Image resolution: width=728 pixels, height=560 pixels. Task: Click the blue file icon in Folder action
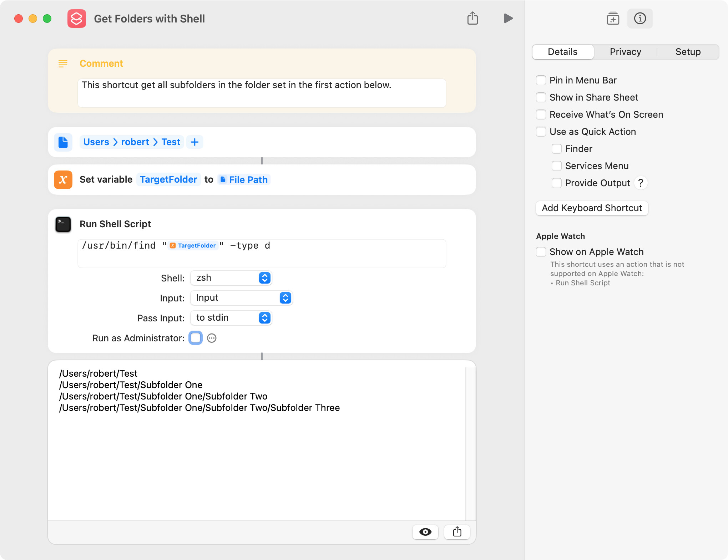[x=63, y=142]
